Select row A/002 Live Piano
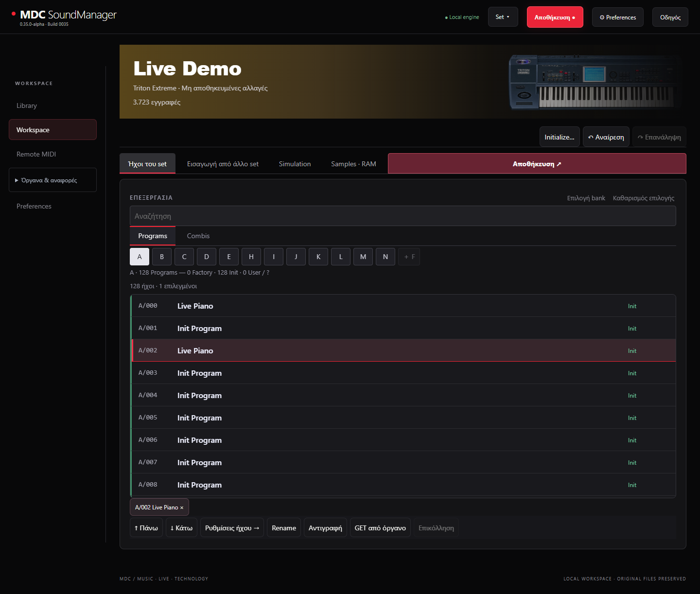 pyautogui.click(x=403, y=350)
